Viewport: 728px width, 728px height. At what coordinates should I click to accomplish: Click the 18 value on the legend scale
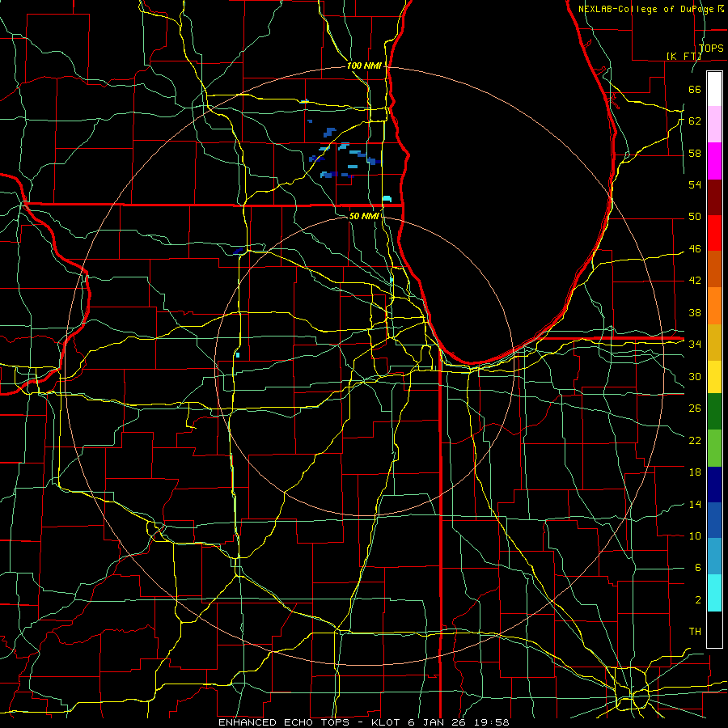tap(695, 472)
